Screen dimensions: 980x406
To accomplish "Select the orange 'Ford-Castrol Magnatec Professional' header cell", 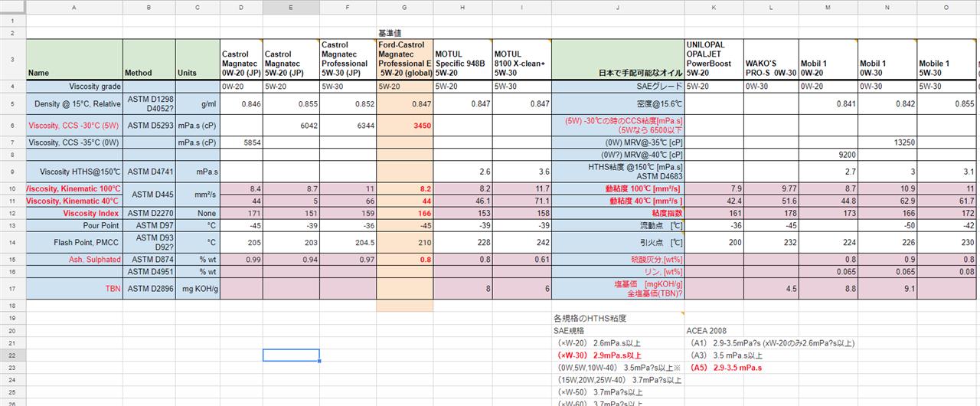I will 404,59.
